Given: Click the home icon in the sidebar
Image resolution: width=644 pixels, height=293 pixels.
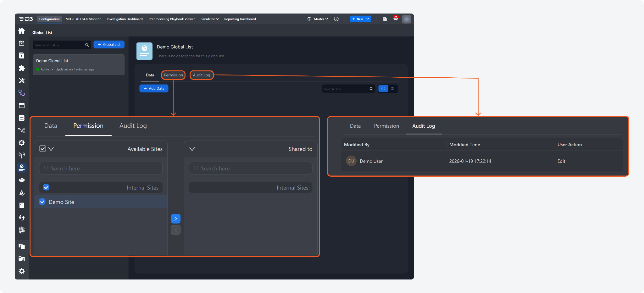Looking at the screenshot, I should [x=22, y=31].
